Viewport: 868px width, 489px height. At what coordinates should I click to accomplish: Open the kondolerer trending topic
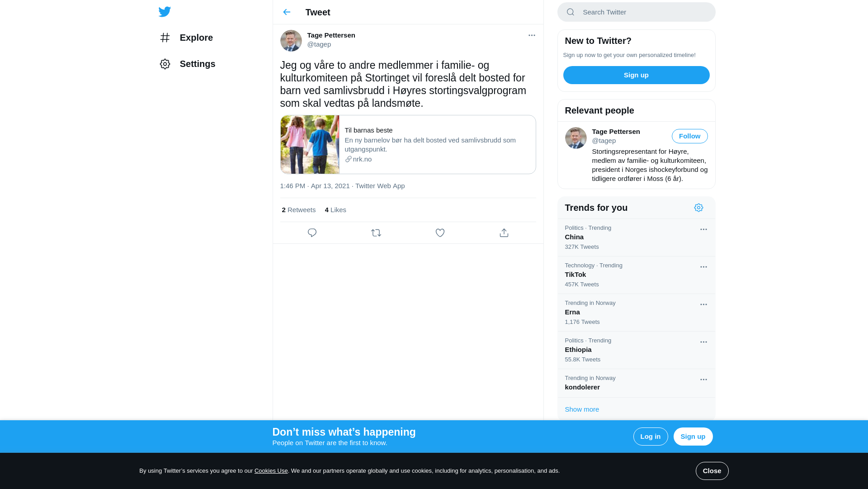click(636, 383)
